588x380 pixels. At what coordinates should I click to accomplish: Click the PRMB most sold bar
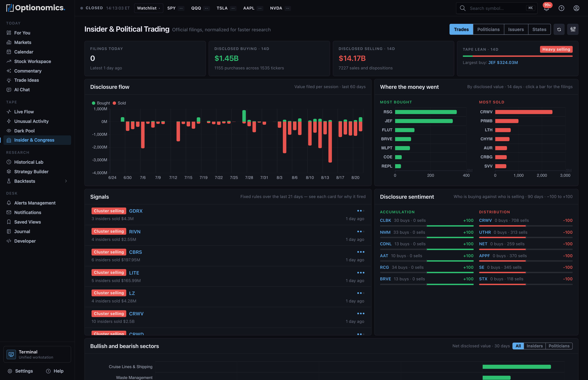pyautogui.click(x=507, y=121)
